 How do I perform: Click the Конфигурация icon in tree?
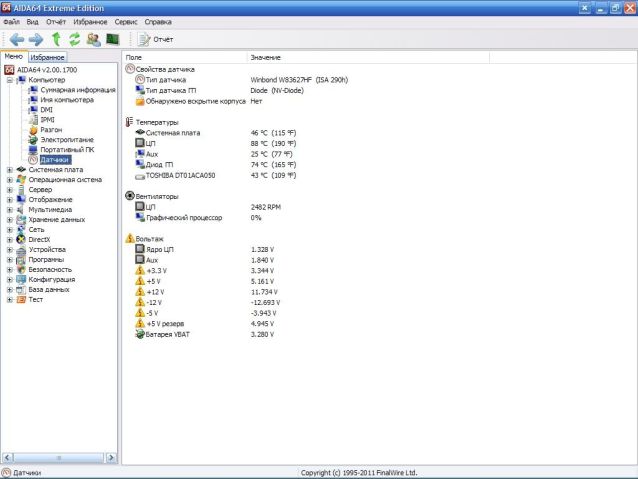point(21,280)
